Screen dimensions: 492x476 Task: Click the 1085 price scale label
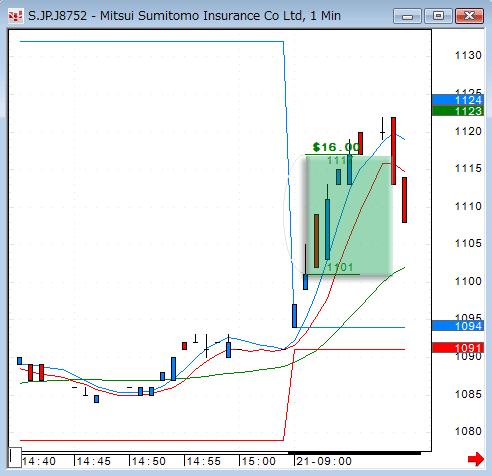468,394
